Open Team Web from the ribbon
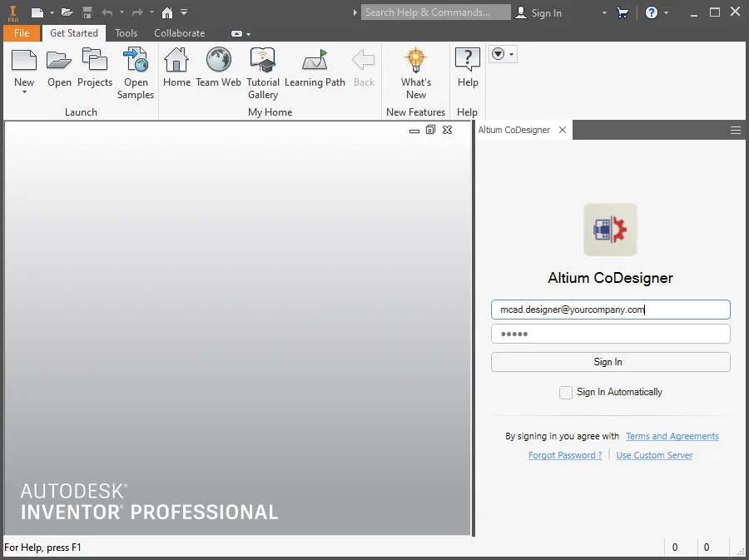This screenshot has height=560, width=749. click(x=218, y=67)
